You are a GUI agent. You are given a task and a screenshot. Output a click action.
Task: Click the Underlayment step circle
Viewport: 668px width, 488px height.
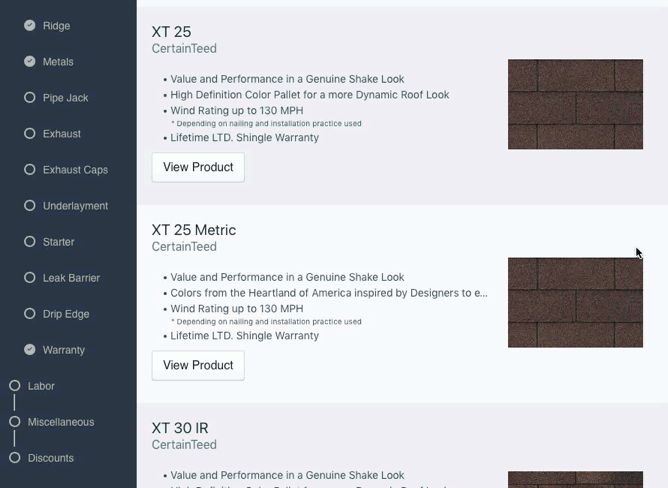click(29, 206)
